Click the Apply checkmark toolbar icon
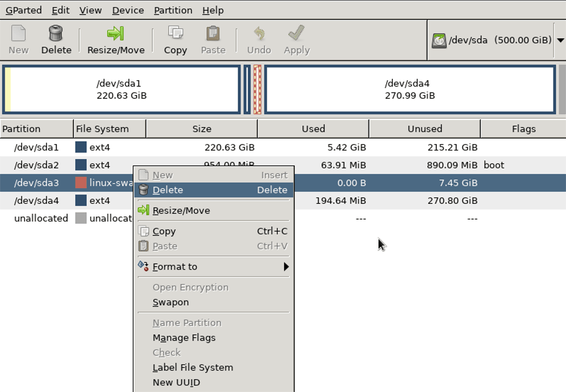This screenshot has height=392, width=566. 297,34
